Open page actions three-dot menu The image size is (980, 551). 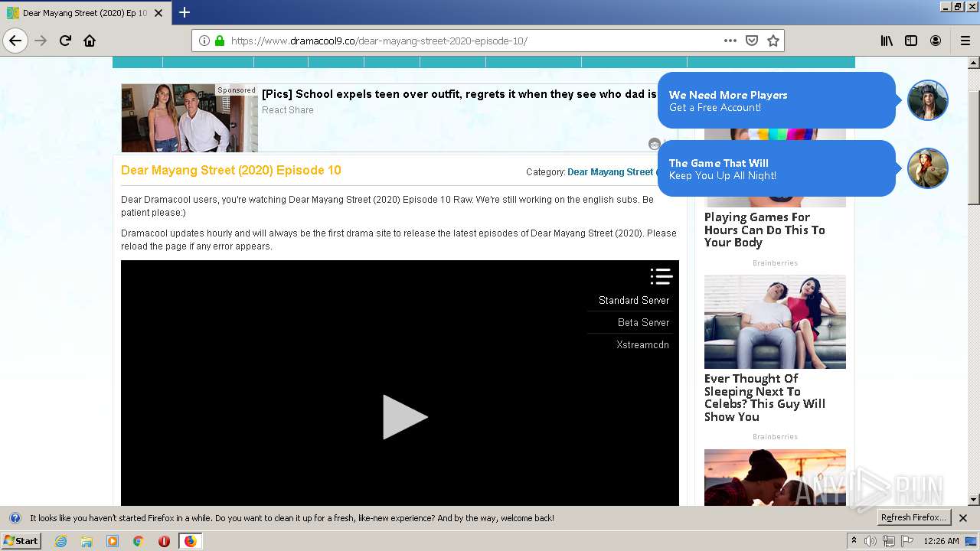pos(730,41)
